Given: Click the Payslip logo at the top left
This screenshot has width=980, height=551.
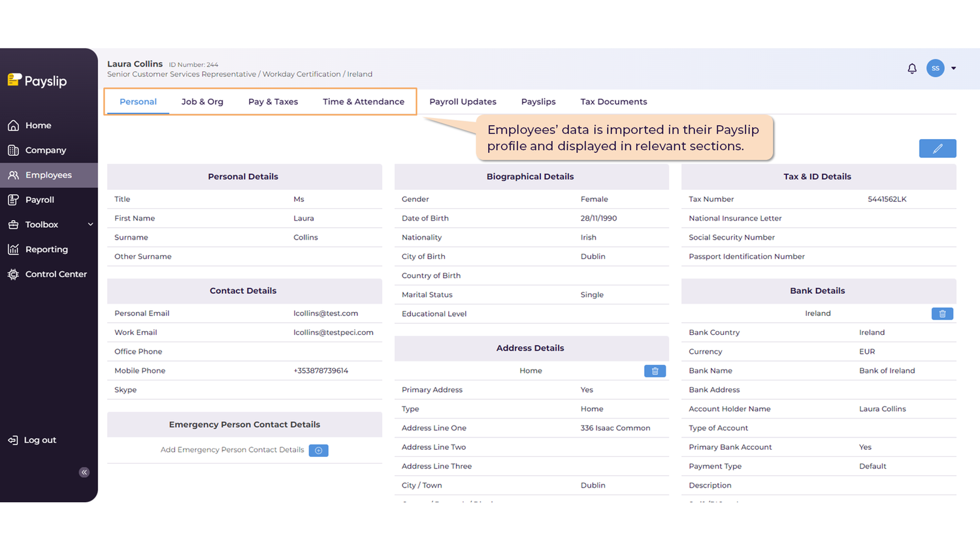Looking at the screenshot, I should 37,80.
